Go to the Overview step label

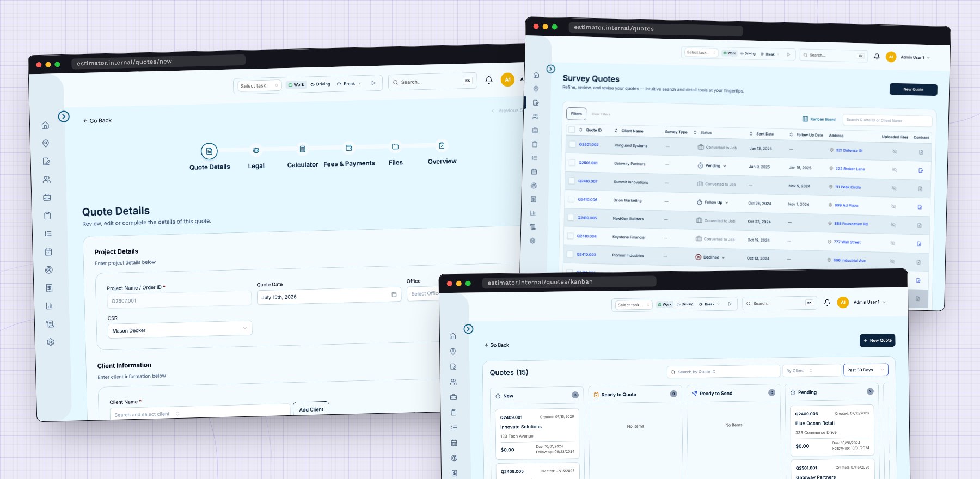click(x=442, y=161)
